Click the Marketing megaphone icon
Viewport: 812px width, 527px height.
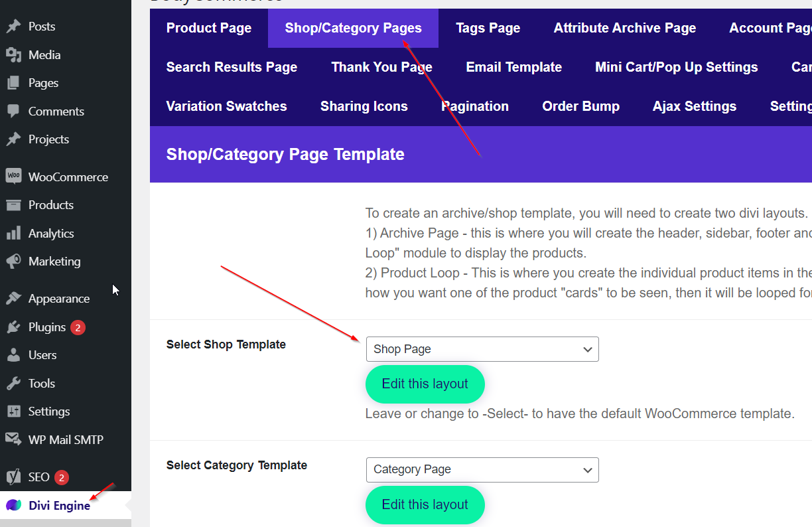tap(13, 262)
